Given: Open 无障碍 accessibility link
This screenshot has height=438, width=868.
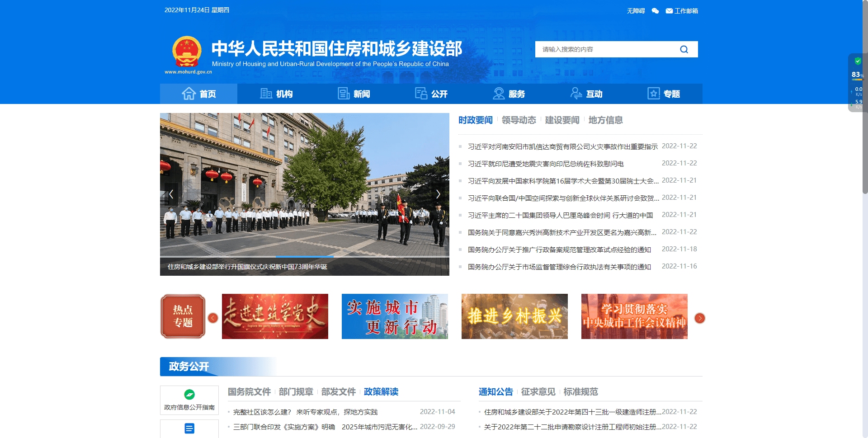Looking at the screenshot, I should pos(636,11).
